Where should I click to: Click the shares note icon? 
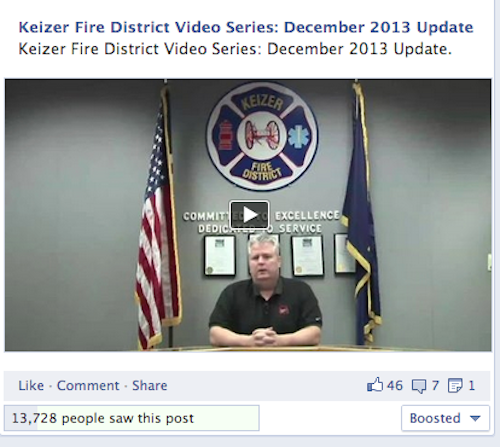(455, 386)
